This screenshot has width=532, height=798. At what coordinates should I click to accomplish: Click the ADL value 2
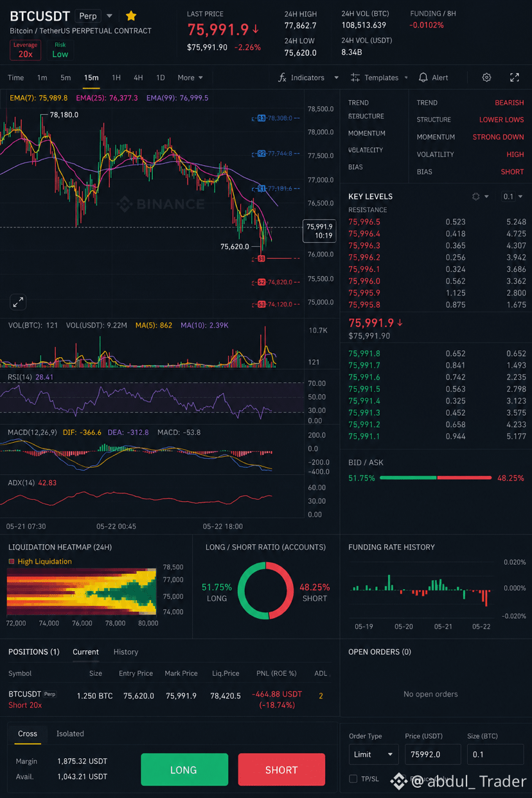tap(321, 696)
